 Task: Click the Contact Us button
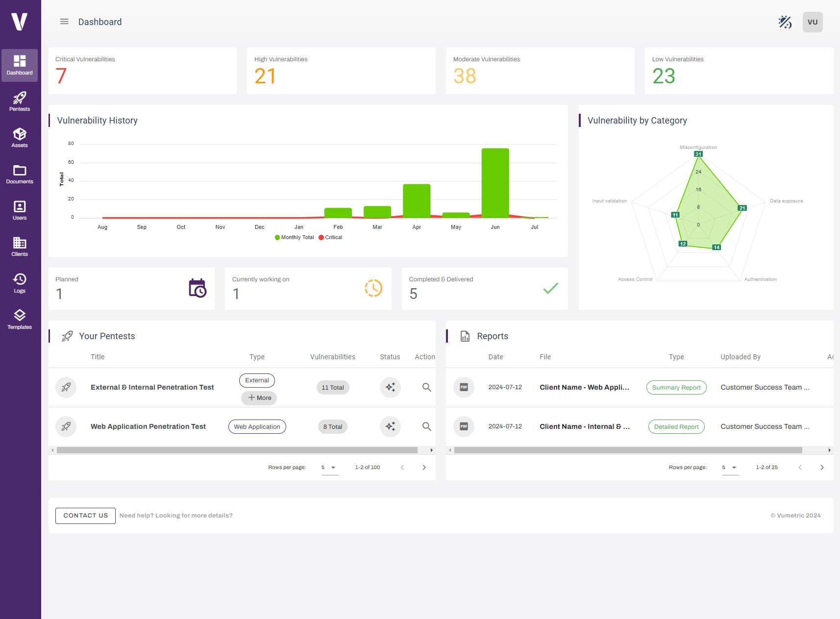pyautogui.click(x=85, y=516)
